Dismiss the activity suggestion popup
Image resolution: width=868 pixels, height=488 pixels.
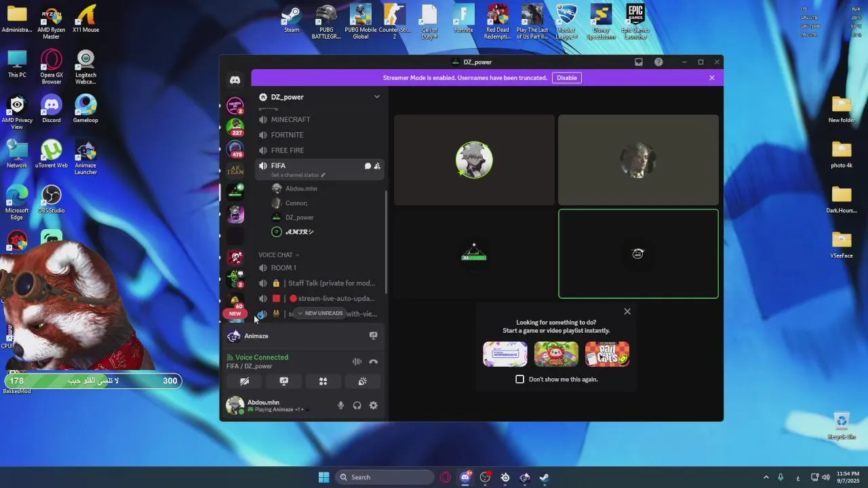point(627,311)
